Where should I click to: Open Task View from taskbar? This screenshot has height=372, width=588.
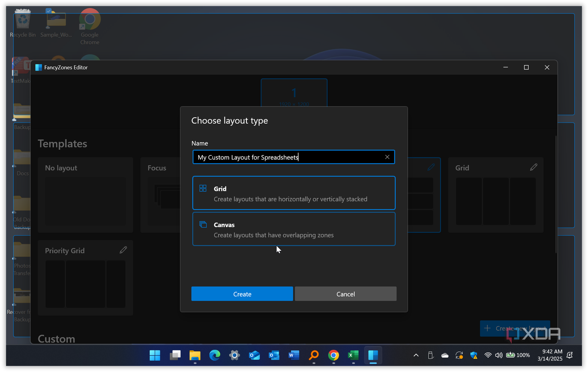tap(175, 355)
